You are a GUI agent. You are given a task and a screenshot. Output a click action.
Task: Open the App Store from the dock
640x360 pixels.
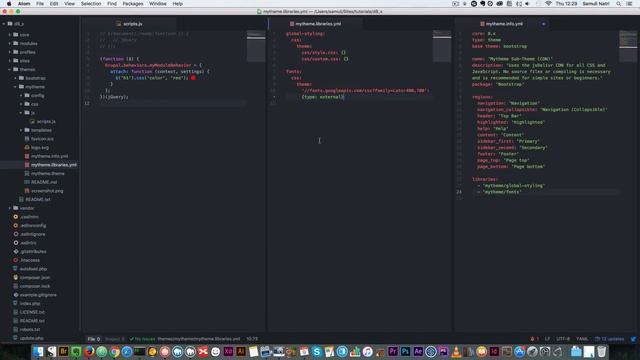click(519, 351)
